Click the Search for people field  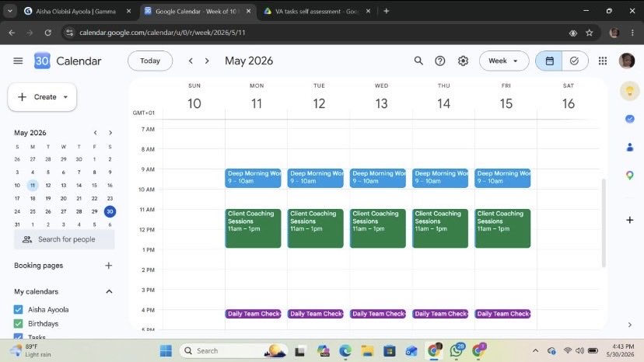click(64, 239)
